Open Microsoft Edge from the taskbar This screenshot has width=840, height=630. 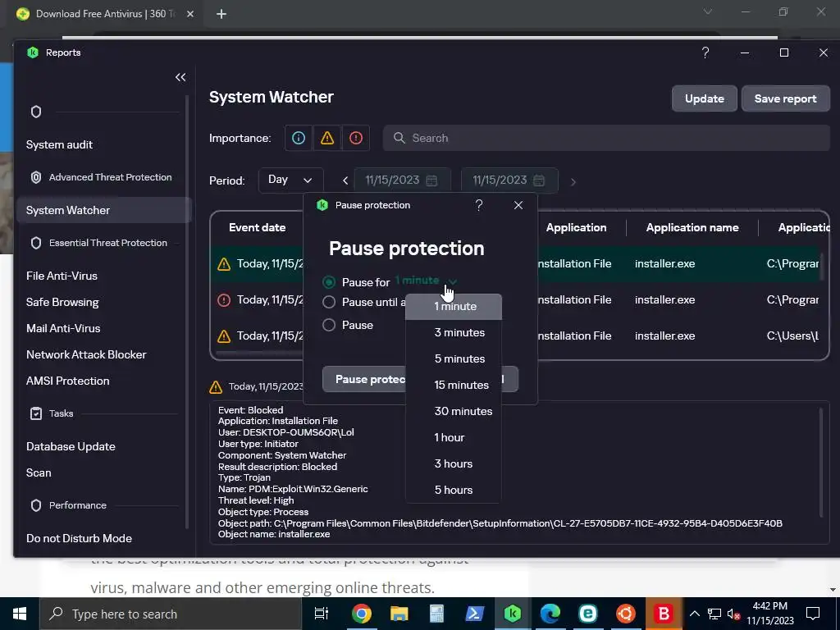[x=550, y=614]
